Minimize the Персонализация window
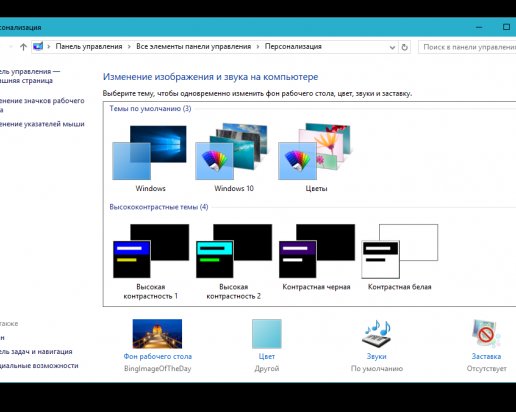This screenshot has height=412, width=516. pyautogui.click(x=479, y=27)
